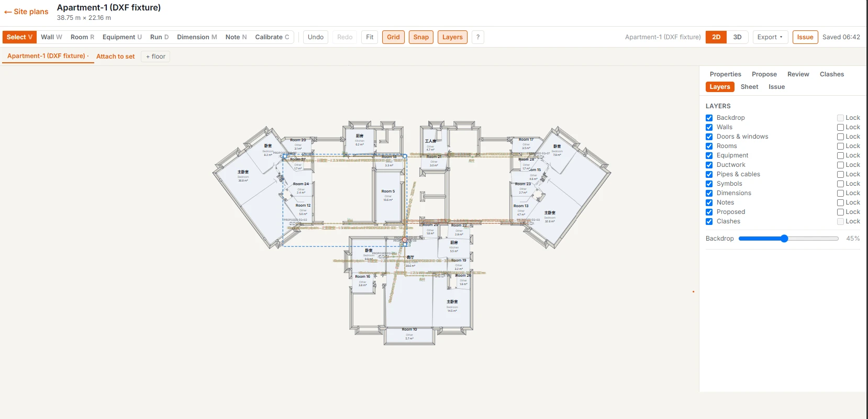The height and width of the screenshot is (419, 868).
Task: Hide the Proposed layer
Action: 709,212
